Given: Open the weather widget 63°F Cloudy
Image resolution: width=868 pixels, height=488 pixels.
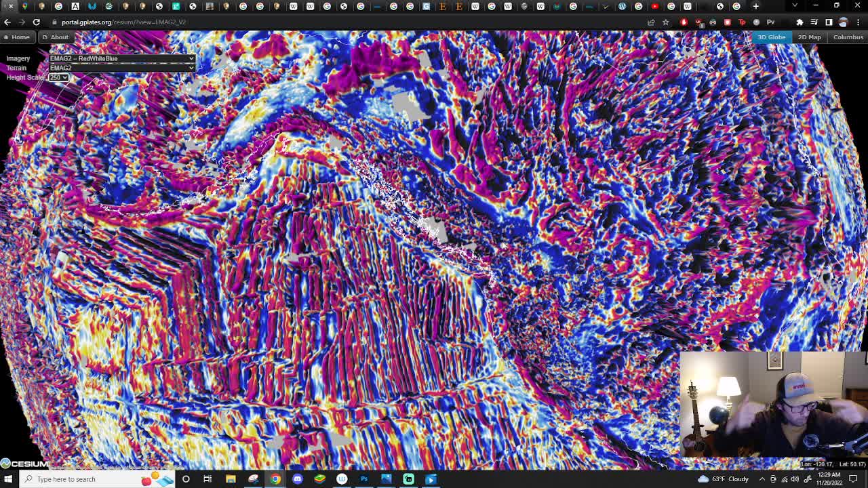Looking at the screenshot, I should (x=723, y=479).
